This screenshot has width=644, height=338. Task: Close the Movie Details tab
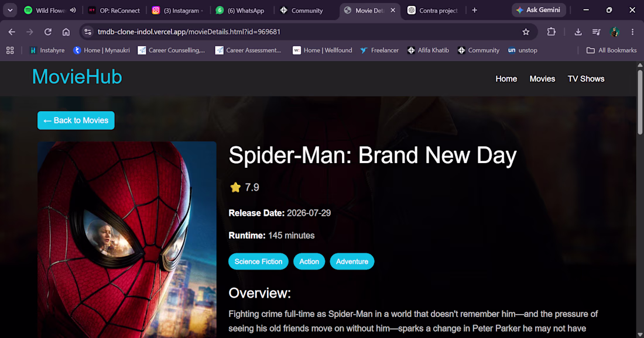(x=393, y=11)
